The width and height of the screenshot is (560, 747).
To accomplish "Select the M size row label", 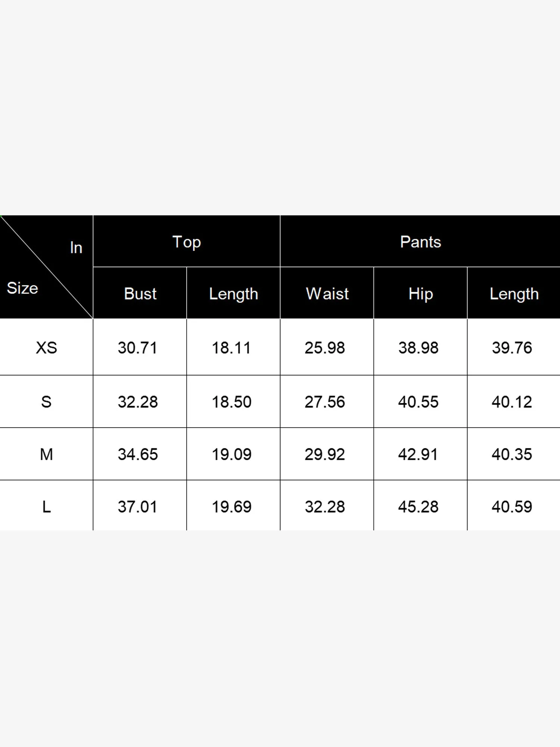I will click(46, 454).
